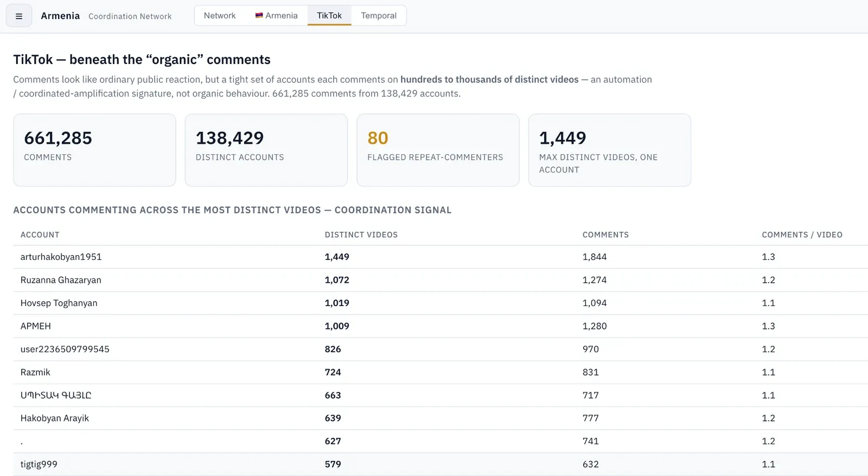Click comments value 831
Screen dimensions: 868x476
[x=591, y=372]
